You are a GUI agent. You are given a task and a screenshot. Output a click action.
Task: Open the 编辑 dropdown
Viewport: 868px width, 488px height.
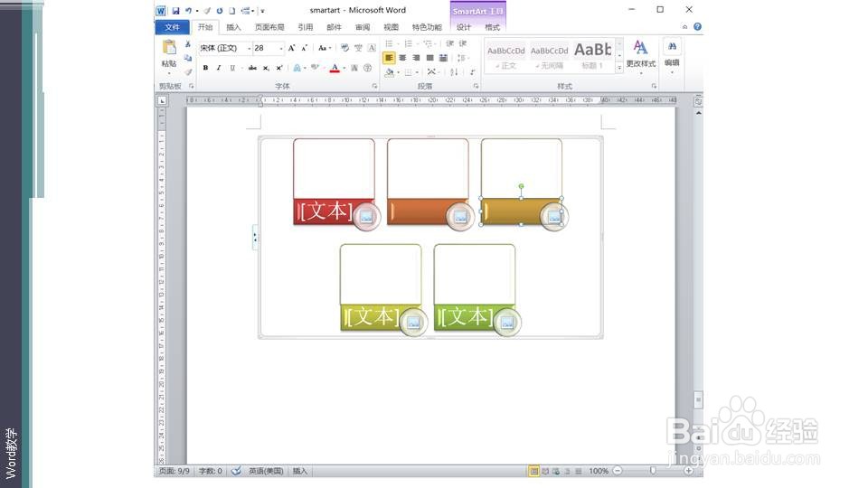[x=672, y=55]
